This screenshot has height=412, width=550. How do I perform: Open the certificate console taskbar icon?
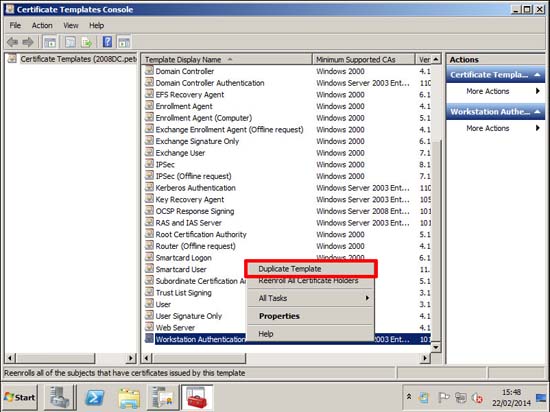[162, 398]
